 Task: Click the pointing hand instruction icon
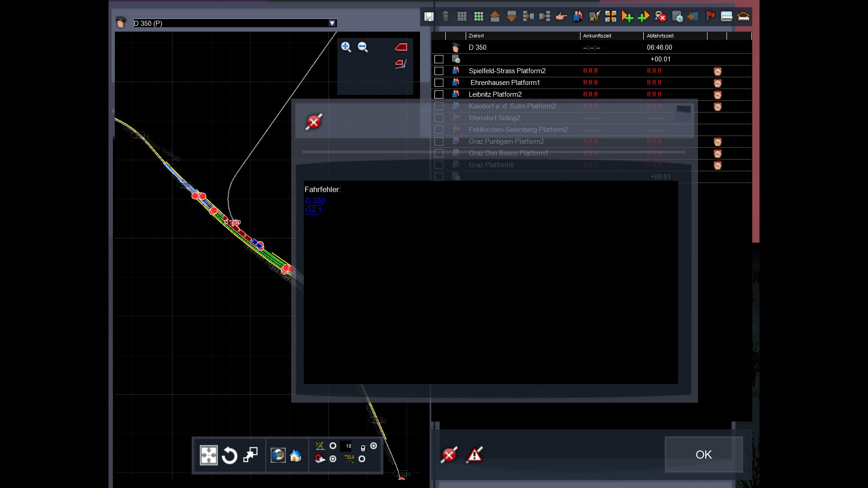pos(561,17)
